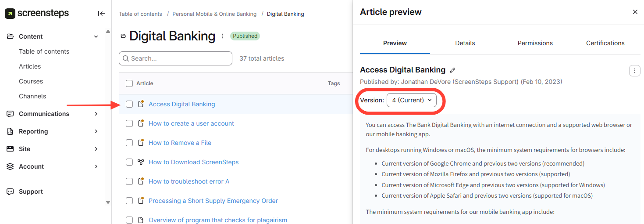The image size is (644, 224).
Task: Go to Personal Mobile & Online Banking breadcrumb
Action: [x=214, y=14]
